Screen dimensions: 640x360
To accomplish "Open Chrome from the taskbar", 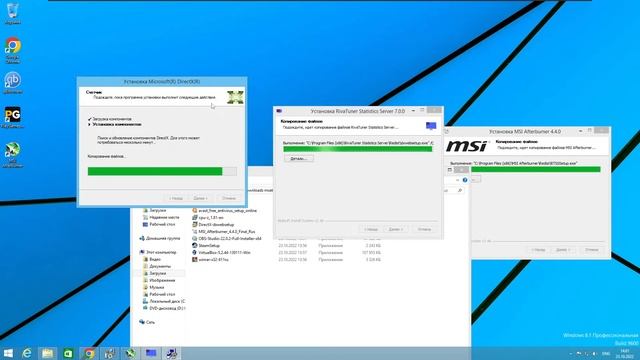I will 89,353.
